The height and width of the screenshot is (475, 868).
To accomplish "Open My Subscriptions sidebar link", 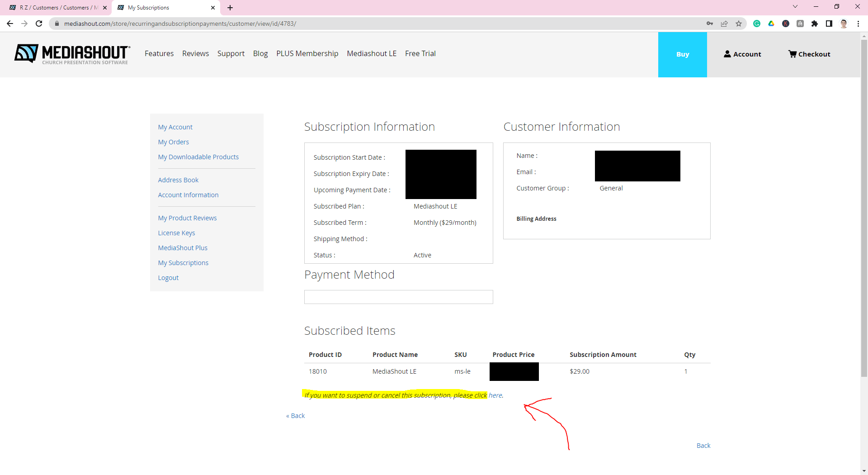I will [183, 263].
